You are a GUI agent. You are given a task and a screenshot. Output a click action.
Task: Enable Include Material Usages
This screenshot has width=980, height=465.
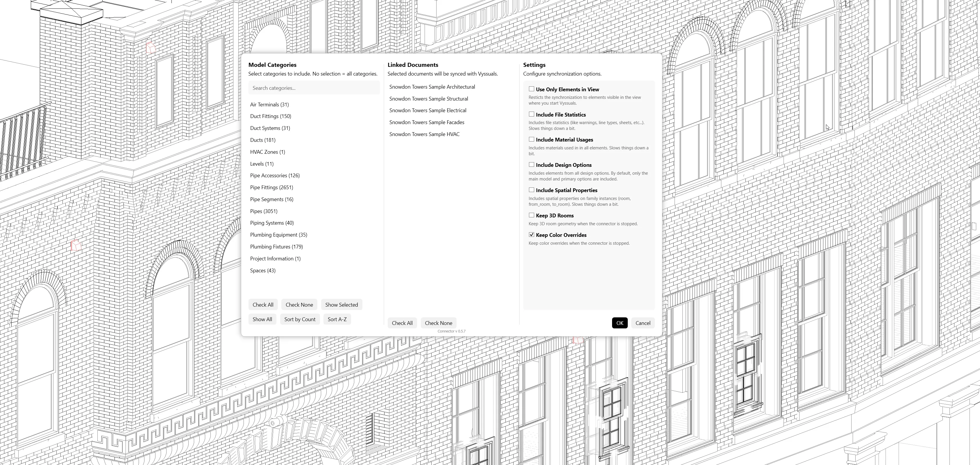click(532, 139)
